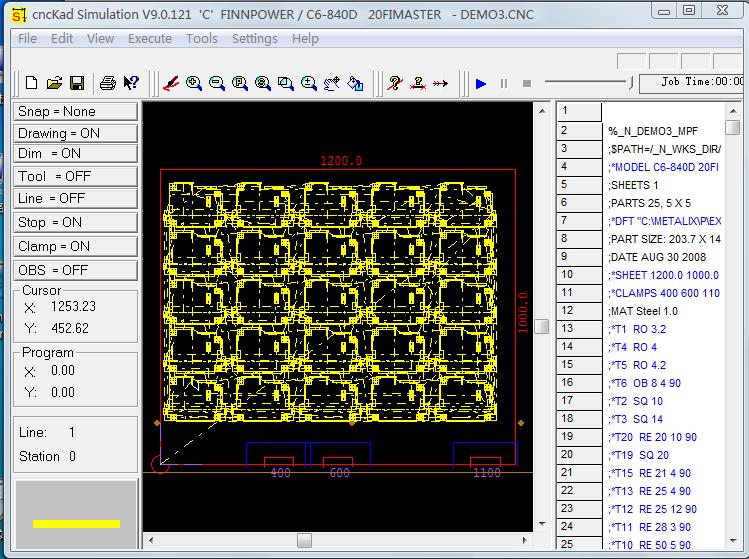
Task: Click the crossed-out question mark icon
Action: click(395, 83)
